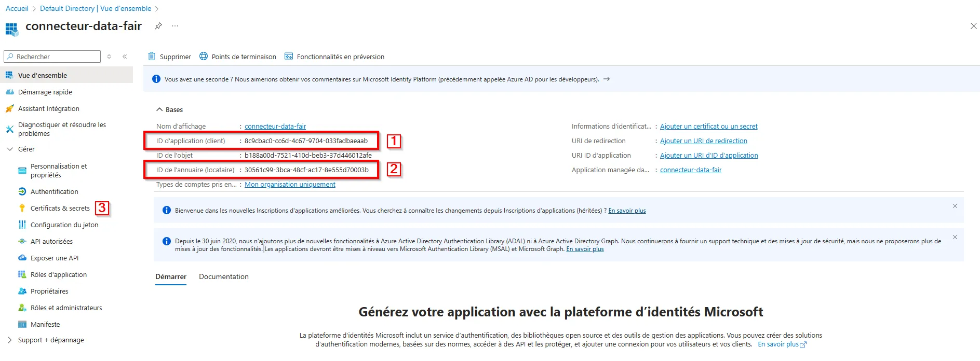Click Ajouter un certificat ou un secret

point(709,126)
